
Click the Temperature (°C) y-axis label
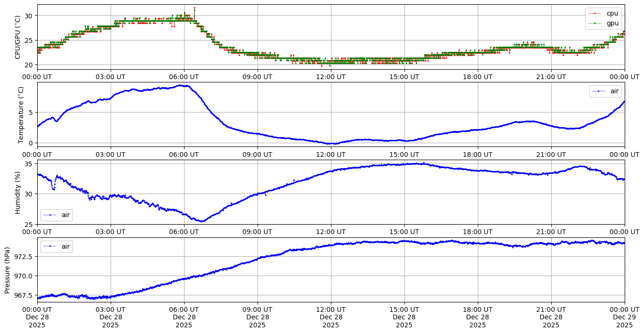21,114
